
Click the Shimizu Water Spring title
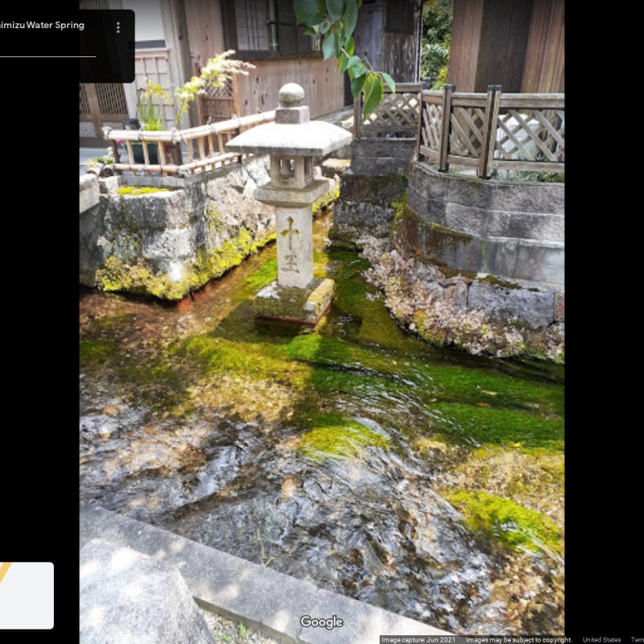[42, 26]
